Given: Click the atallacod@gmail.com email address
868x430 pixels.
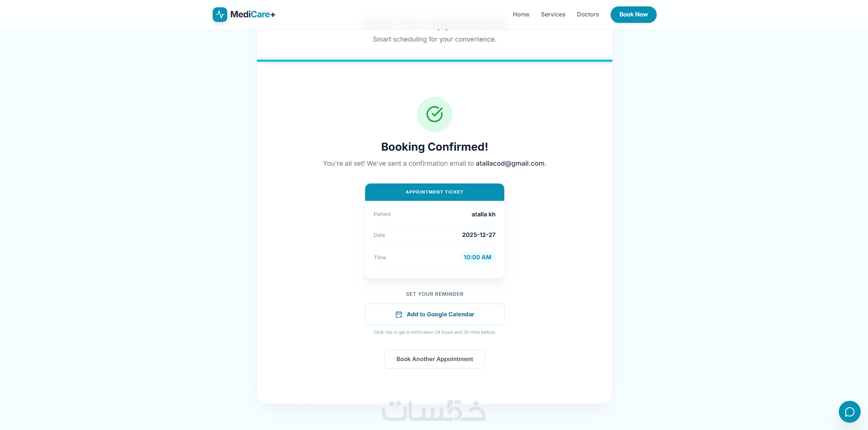Looking at the screenshot, I should point(510,163).
